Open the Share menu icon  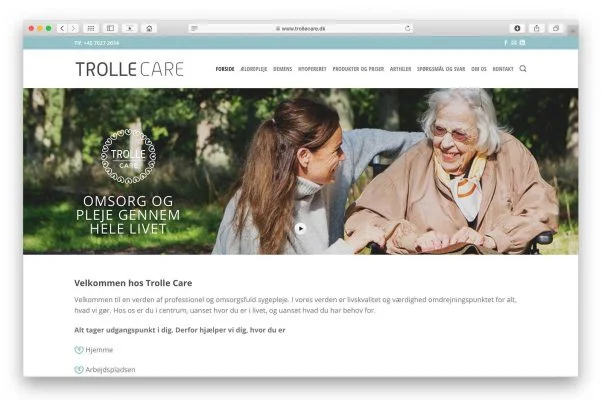click(536, 28)
